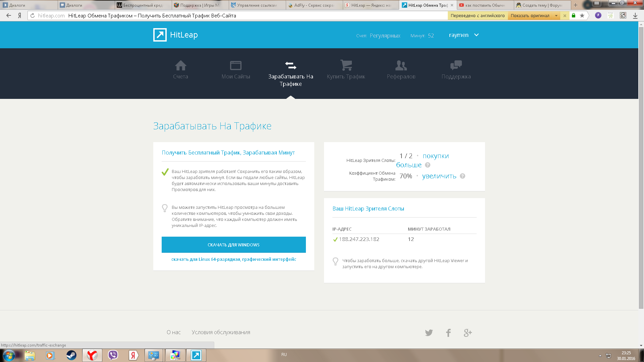Click the Linux 64-bit download link

[234, 259]
